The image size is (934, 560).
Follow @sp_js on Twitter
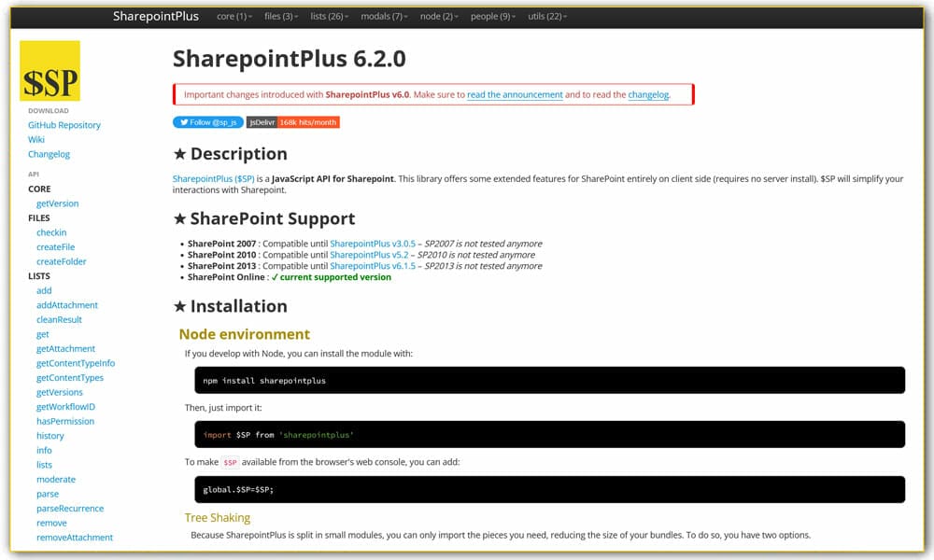coord(207,121)
